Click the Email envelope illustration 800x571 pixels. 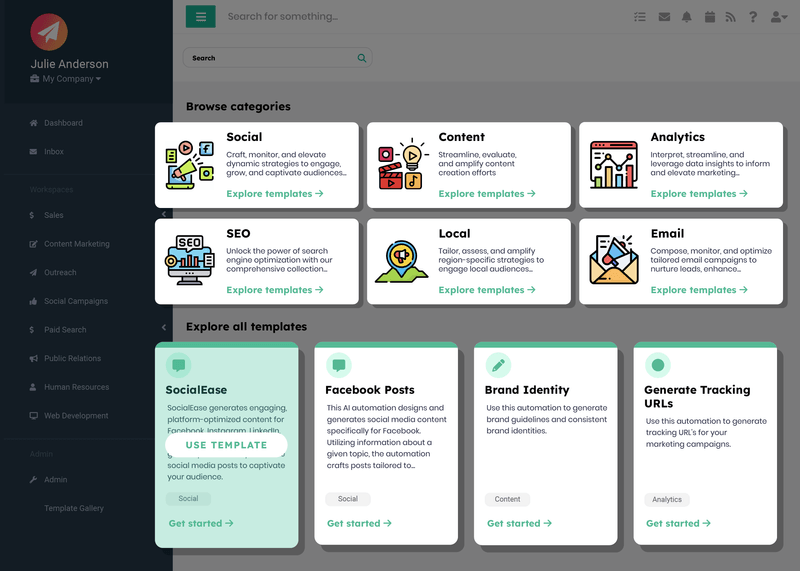tap(614, 260)
